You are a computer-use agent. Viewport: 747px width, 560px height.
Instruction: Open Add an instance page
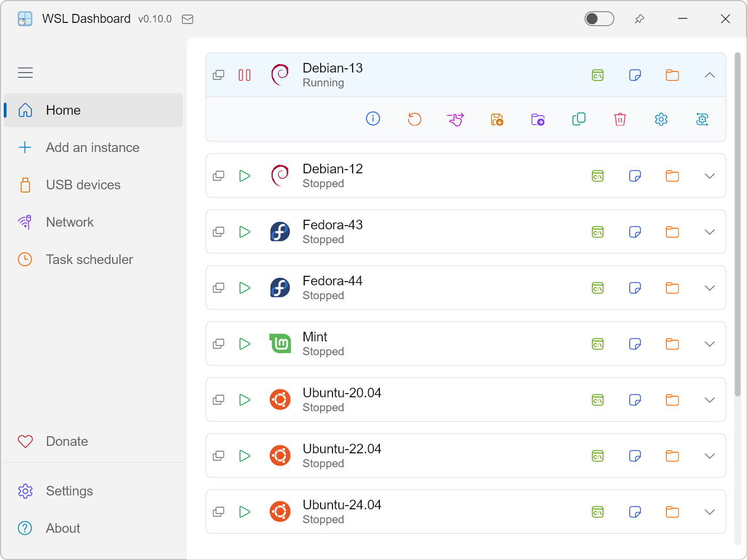point(93,148)
